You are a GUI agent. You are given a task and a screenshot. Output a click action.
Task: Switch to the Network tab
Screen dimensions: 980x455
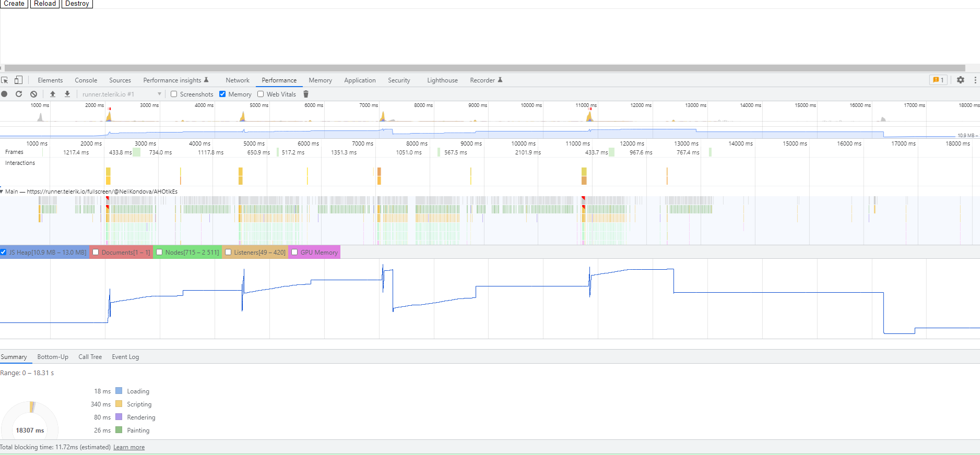point(238,80)
